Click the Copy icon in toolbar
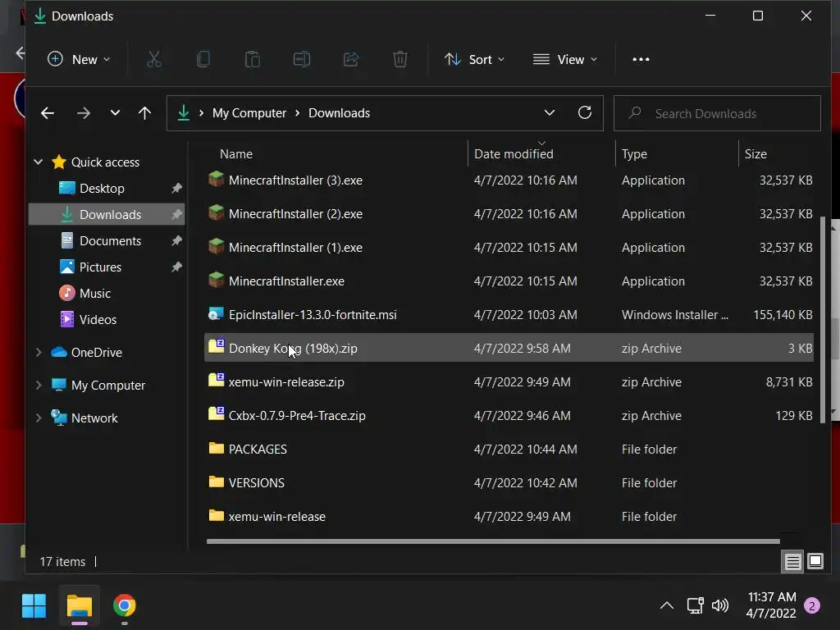This screenshot has height=630, width=840. [203, 59]
